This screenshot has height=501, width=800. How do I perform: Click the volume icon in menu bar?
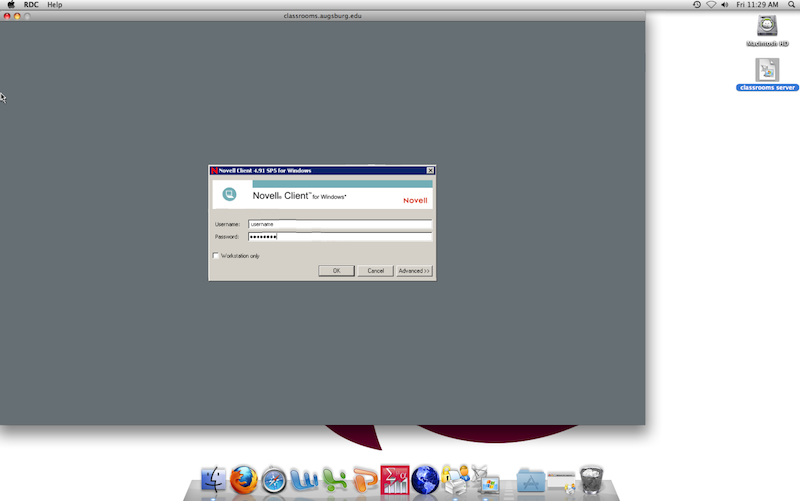(x=726, y=5)
